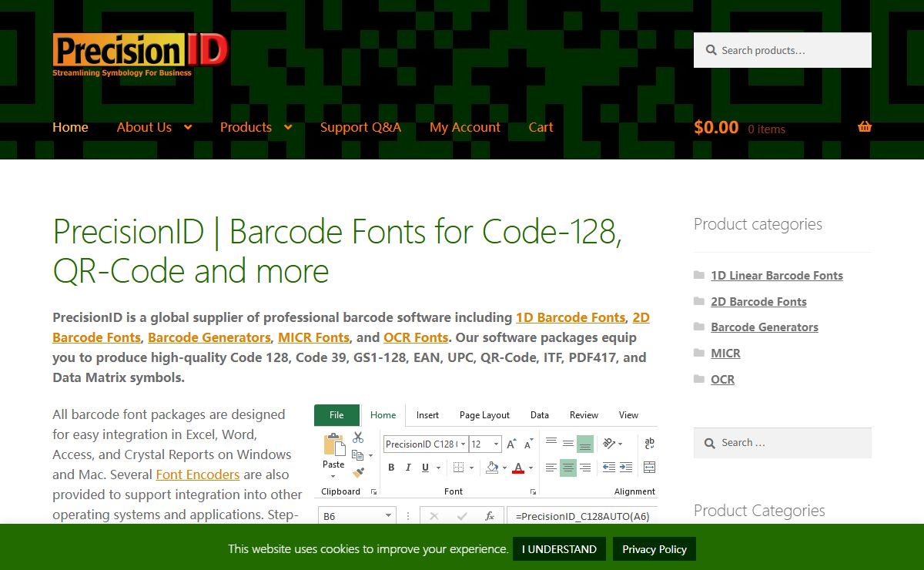Click the Cut scissors icon
The width and height of the screenshot is (924, 570).
(x=358, y=438)
